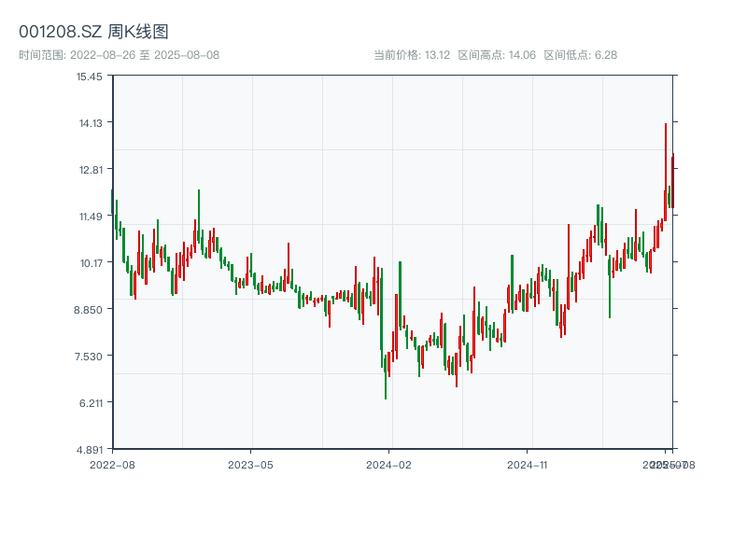Click the 区间高点 14.06 label

tap(497, 55)
